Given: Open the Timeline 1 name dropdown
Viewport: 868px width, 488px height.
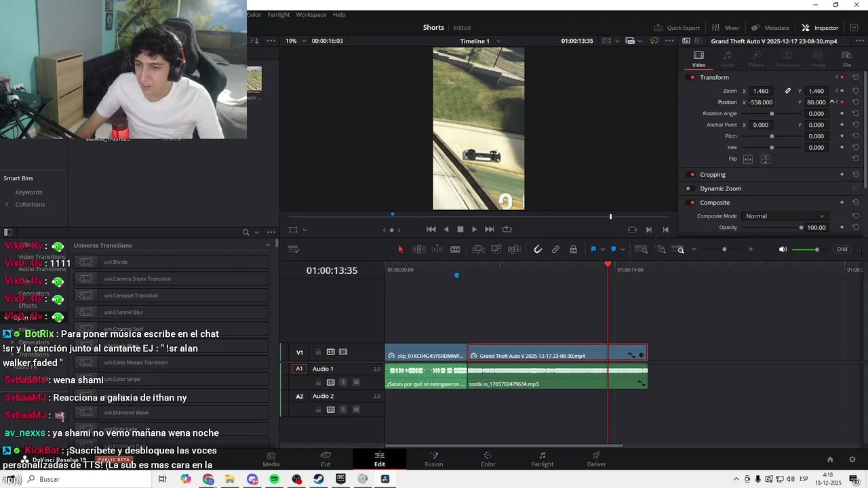Looking at the screenshot, I should 481,41.
